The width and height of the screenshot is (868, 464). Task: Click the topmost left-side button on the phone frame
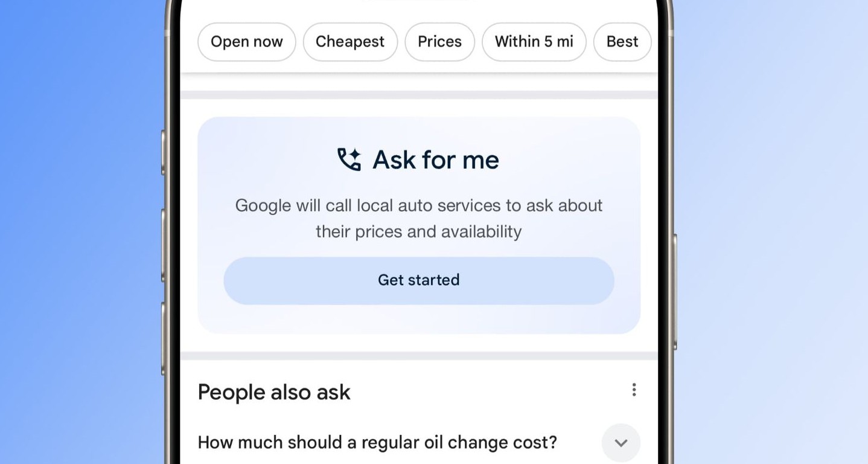(163, 152)
